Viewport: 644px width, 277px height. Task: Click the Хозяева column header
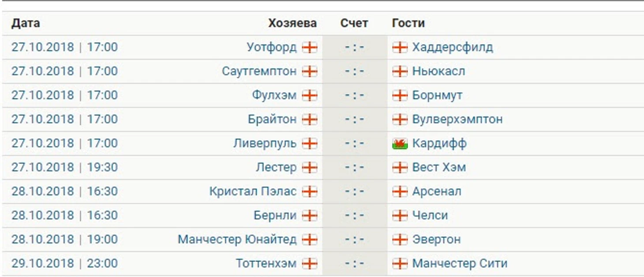292,23
